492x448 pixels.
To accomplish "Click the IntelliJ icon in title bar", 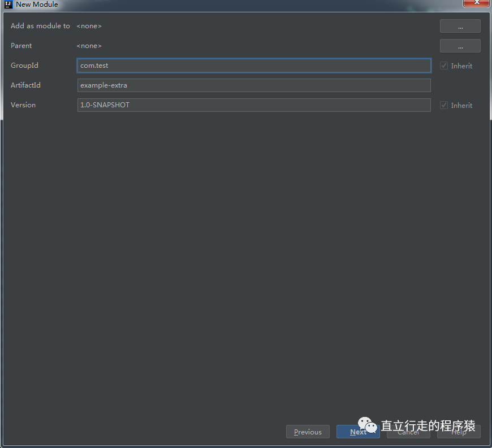I will coord(8,5).
